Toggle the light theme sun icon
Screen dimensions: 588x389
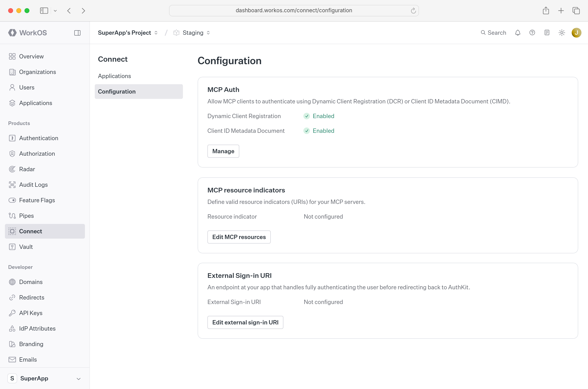pos(562,33)
